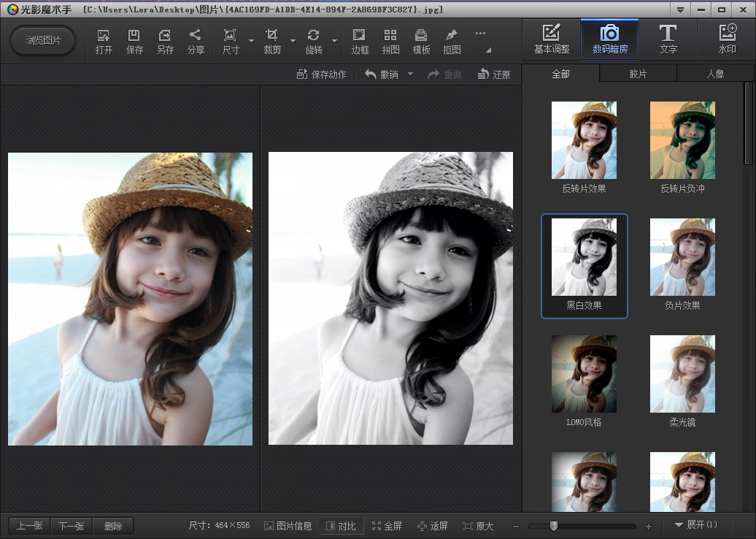This screenshot has height=539, width=756.
Task: Click the zoom slider handle
Action: tap(554, 526)
